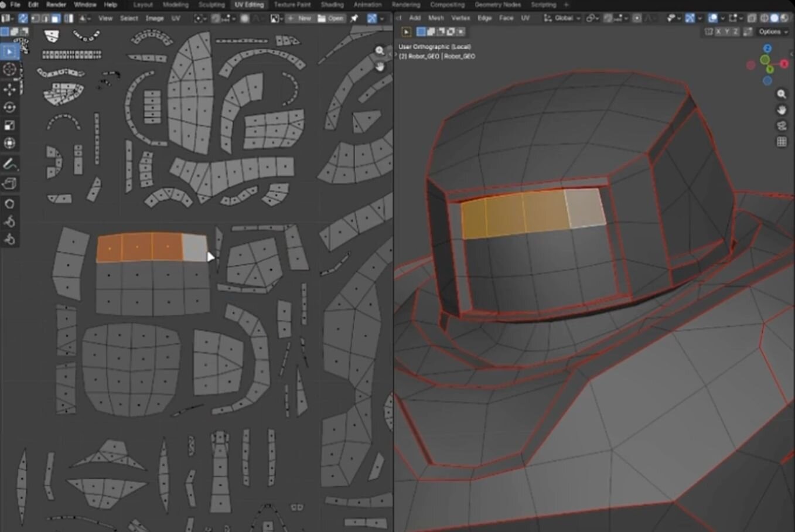Open the Global transform orientation dropdown
Image resolution: width=795 pixels, height=532 pixels.
pos(562,19)
